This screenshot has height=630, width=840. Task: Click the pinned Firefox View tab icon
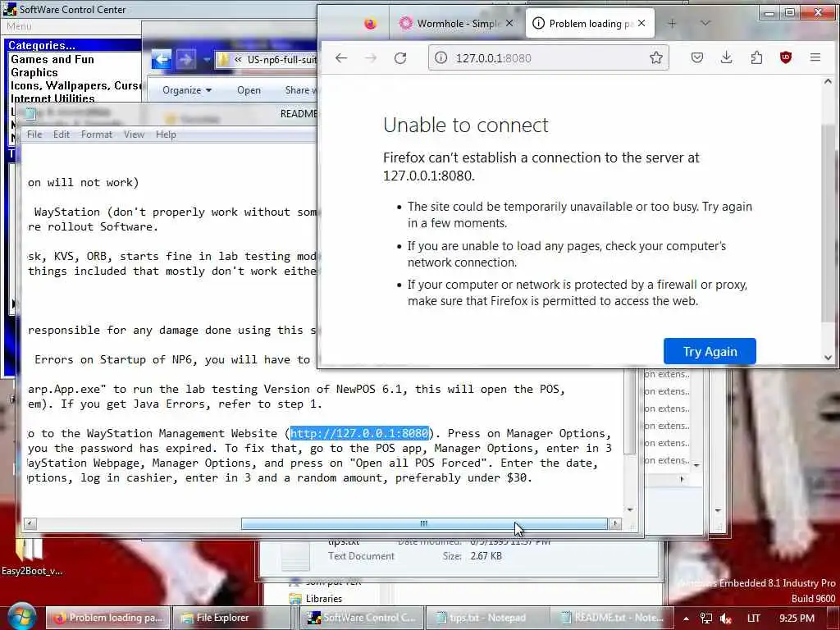pyautogui.click(x=370, y=24)
